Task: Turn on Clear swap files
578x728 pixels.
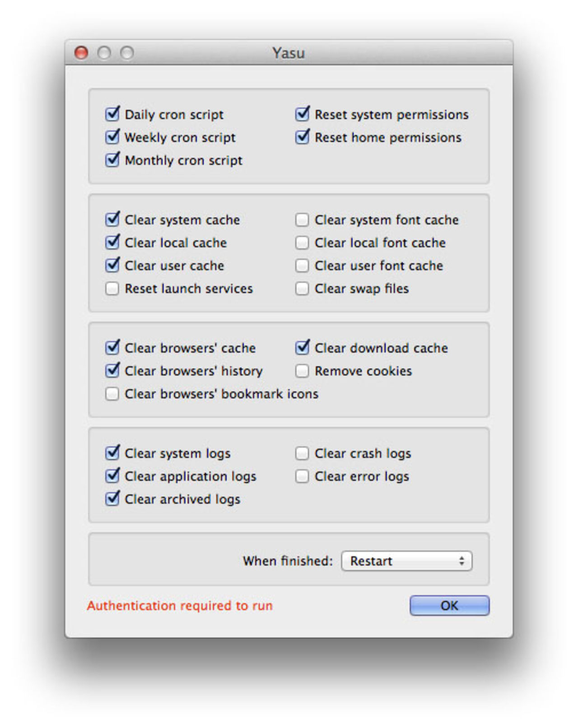Action: tap(302, 289)
